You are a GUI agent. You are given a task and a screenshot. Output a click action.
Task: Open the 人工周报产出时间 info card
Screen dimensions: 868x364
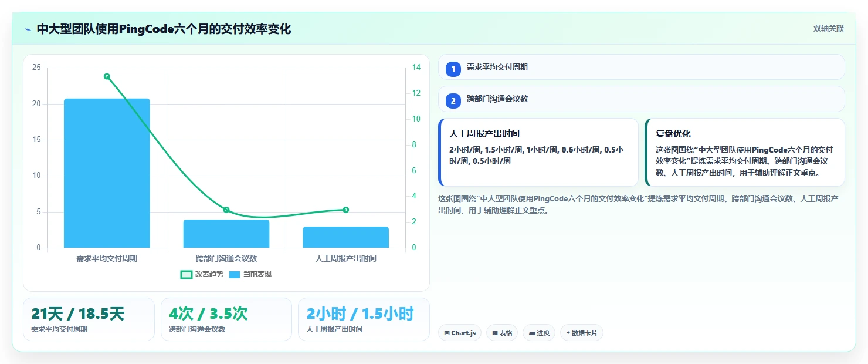[x=538, y=152]
